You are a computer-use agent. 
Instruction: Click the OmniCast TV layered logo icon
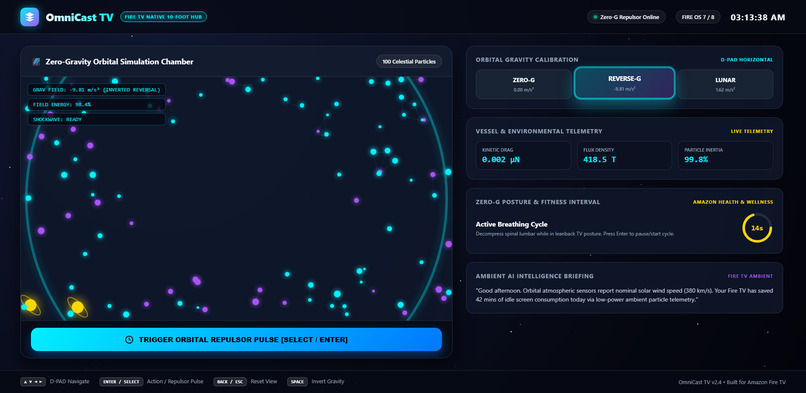point(30,17)
